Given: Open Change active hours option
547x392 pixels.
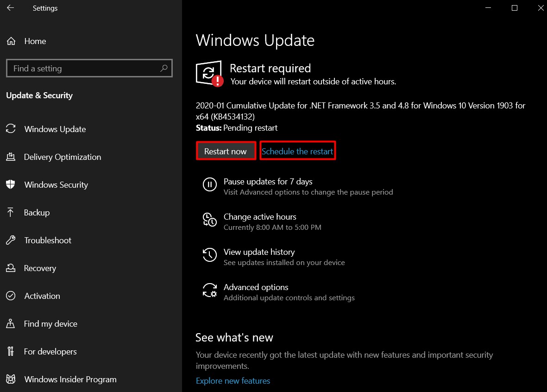Looking at the screenshot, I should (260, 217).
